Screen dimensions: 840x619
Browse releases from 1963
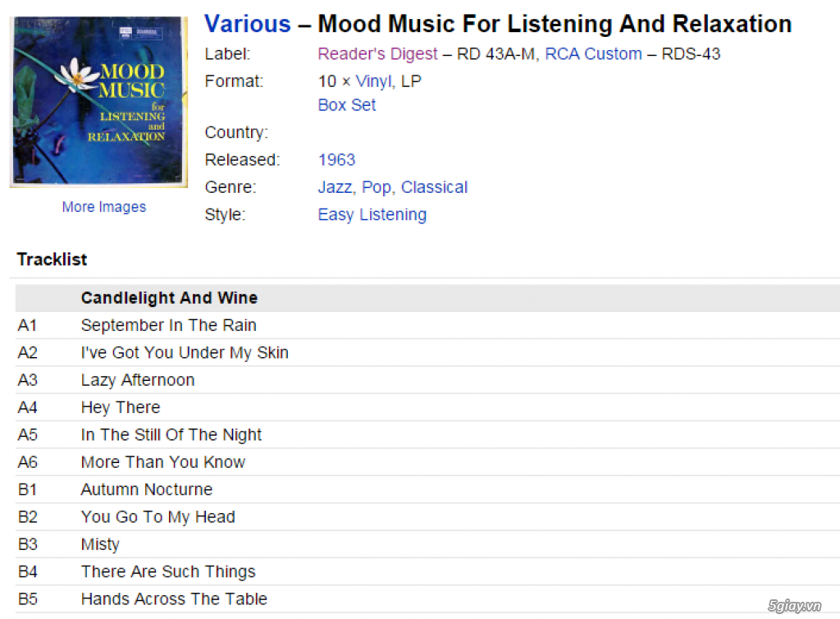[x=336, y=159]
